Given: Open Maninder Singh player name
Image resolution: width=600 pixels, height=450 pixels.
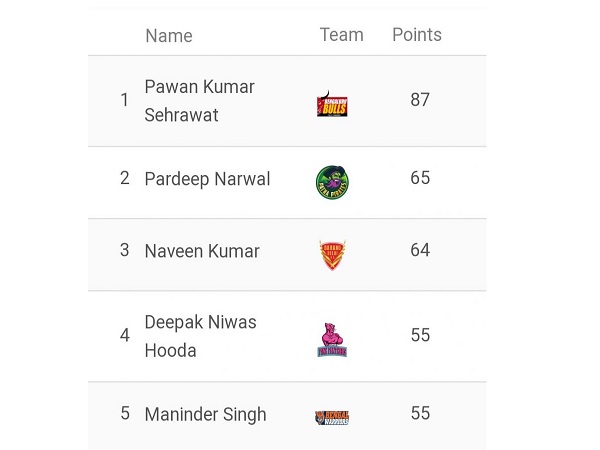Looking at the screenshot, I should pos(205,414).
